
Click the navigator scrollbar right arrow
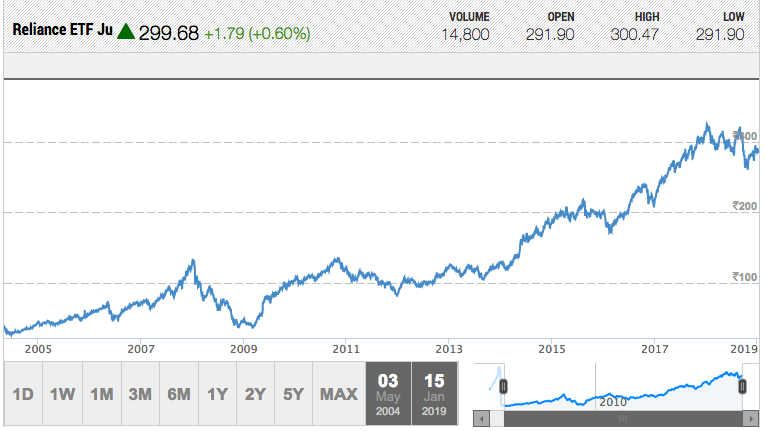[x=751, y=419]
